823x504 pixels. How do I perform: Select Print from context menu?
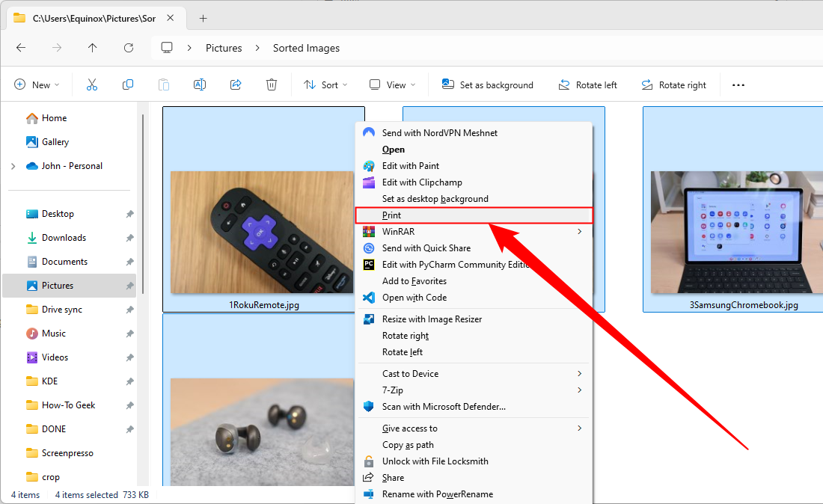point(474,215)
